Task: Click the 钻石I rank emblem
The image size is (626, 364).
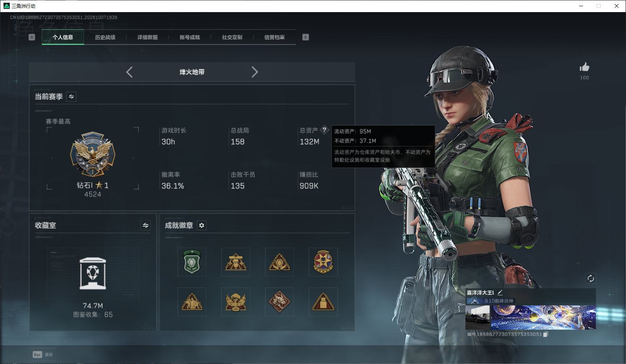Action: click(93, 154)
